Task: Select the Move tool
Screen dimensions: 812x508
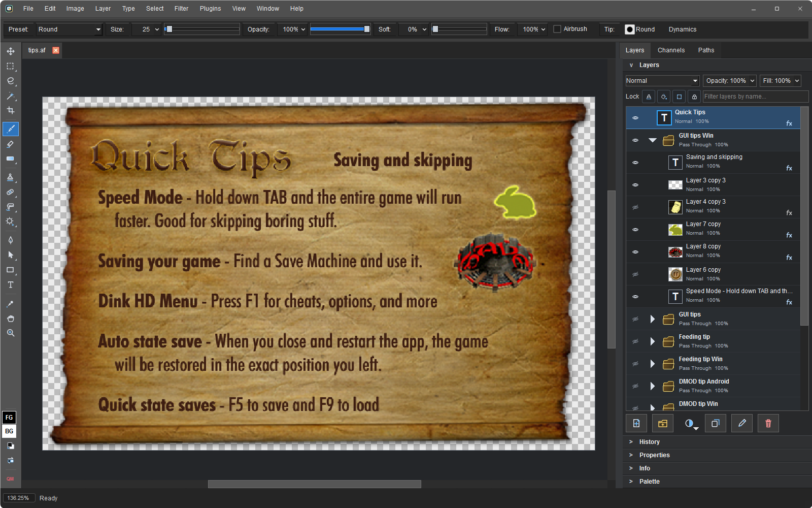Action: (10, 51)
